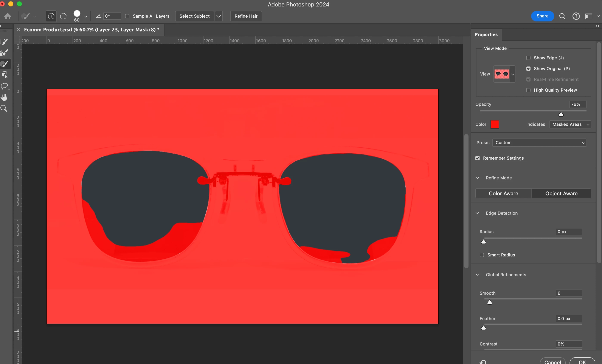Click the Refine Hair button

coord(246,16)
